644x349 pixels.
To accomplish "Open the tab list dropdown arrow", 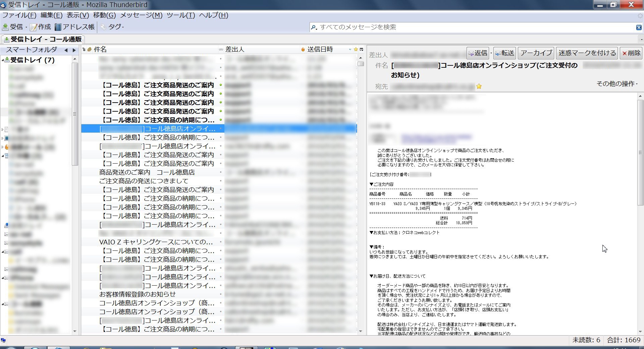I will pos(641,40).
